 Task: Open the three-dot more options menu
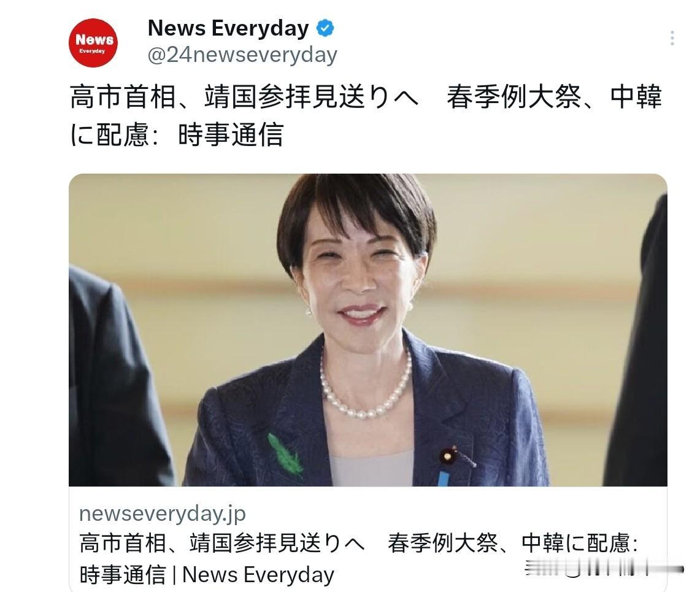(x=672, y=38)
